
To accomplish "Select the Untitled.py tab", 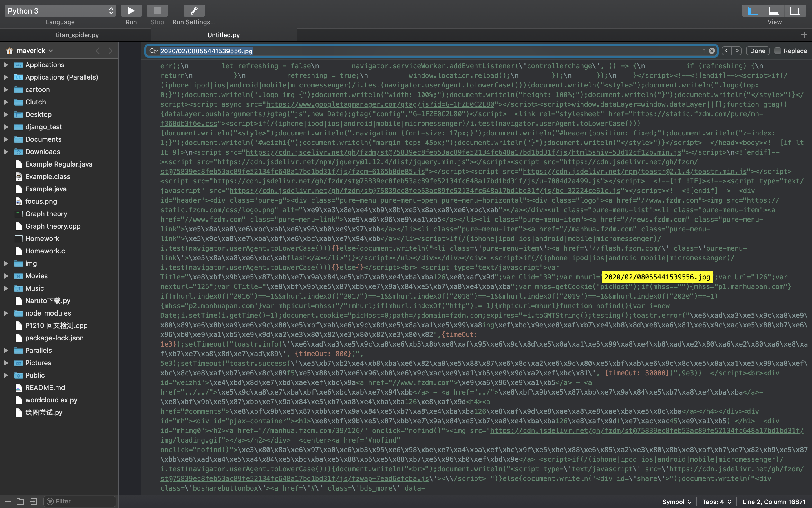I will point(224,35).
